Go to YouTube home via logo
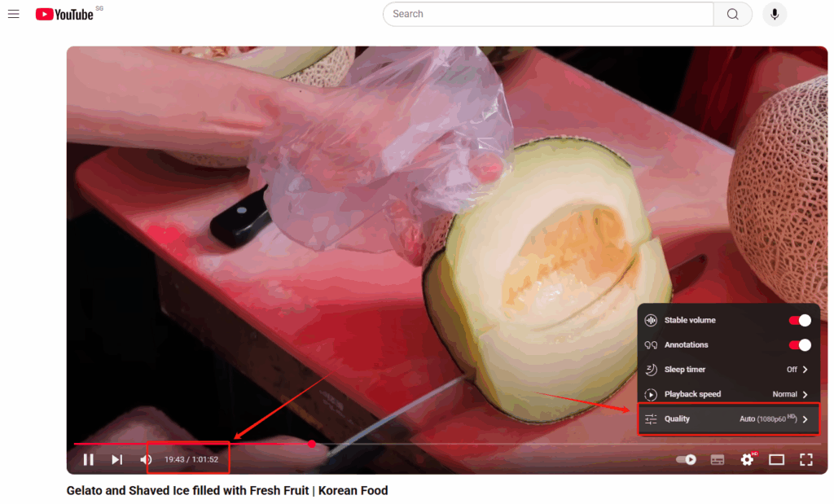Screen dimensions: 834x504 click(64, 15)
